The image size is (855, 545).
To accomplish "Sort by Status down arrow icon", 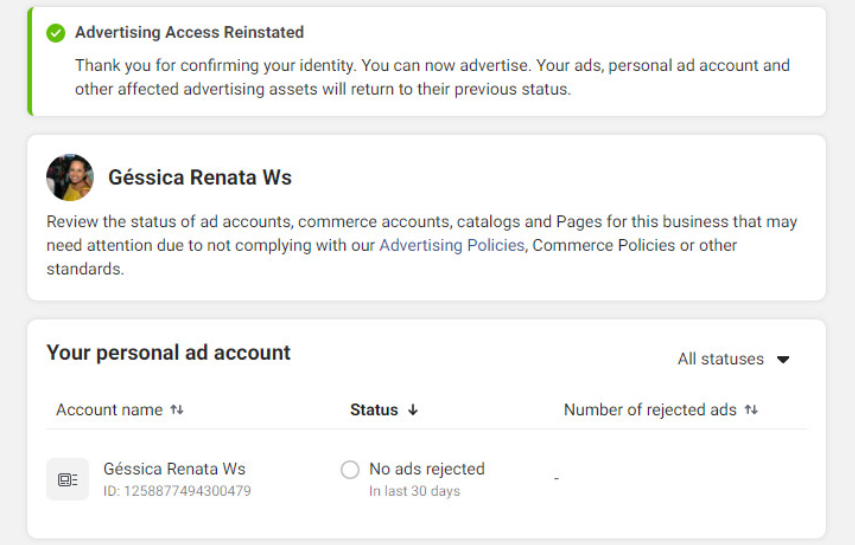I will tap(413, 410).
